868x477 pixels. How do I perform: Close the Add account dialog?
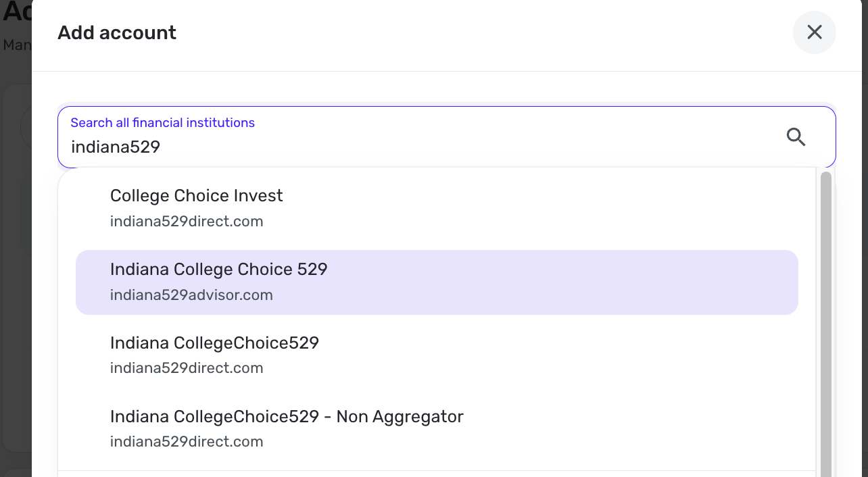(x=815, y=32)
